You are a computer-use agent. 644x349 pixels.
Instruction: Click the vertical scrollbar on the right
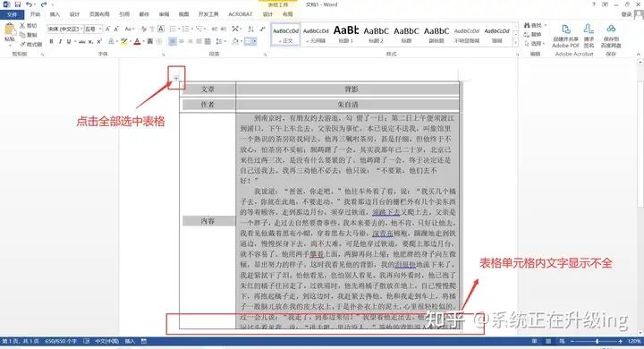(x=640, y=197)
